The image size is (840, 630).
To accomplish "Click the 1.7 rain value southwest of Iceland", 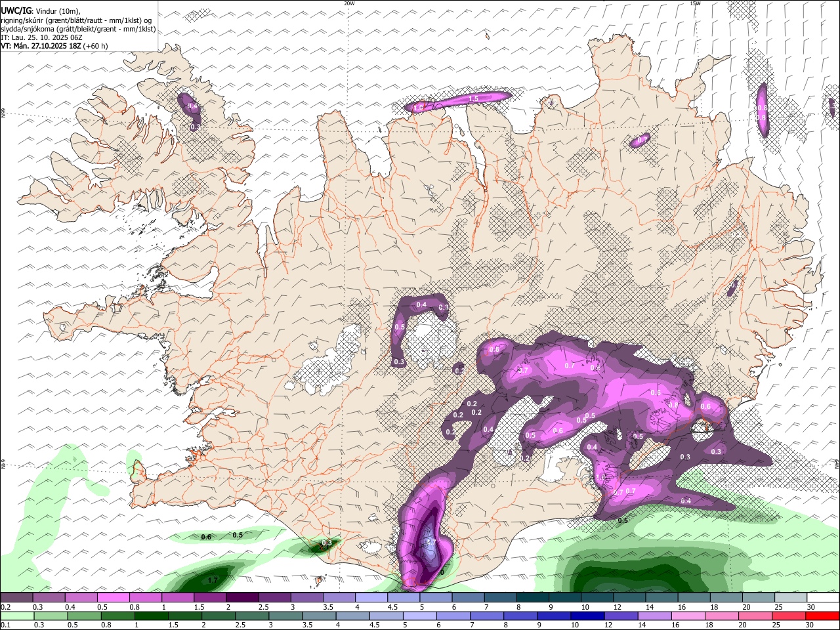I will [213, 580].
